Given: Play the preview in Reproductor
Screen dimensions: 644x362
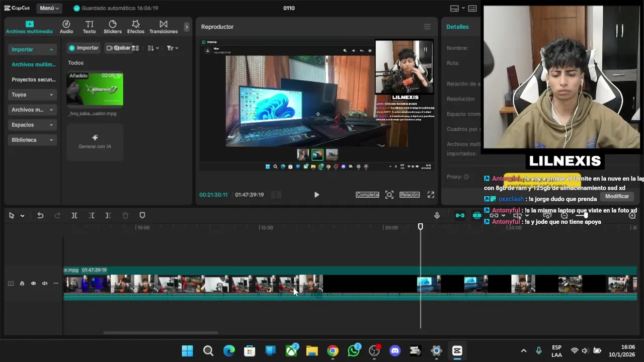Looking at the screenshot, I should 316,195.
